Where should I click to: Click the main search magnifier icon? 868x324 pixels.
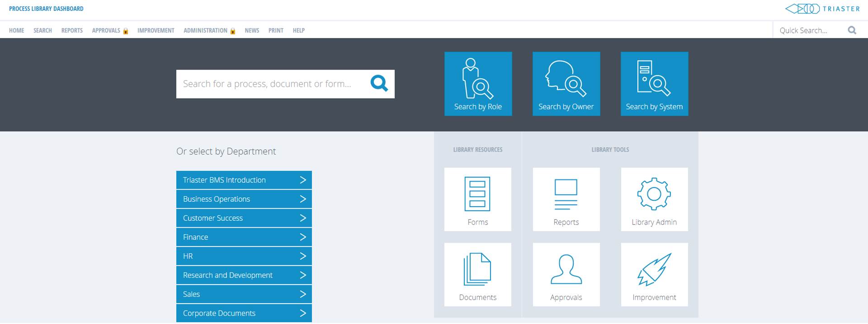379,83
